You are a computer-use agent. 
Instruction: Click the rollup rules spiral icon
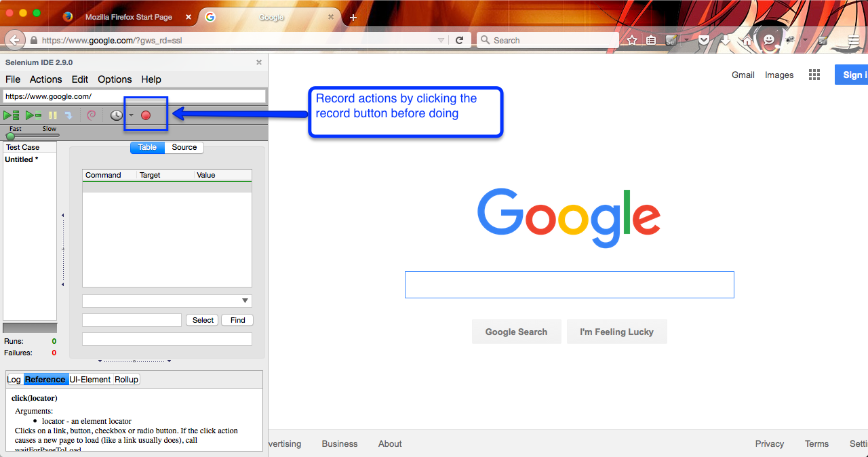tap(92, 115)
